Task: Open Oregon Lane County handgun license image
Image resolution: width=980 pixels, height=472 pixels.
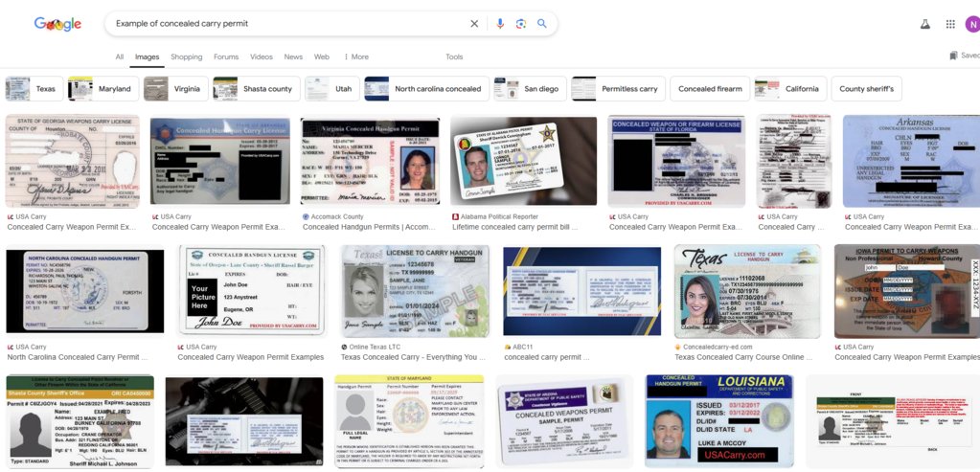Action: 251,291
